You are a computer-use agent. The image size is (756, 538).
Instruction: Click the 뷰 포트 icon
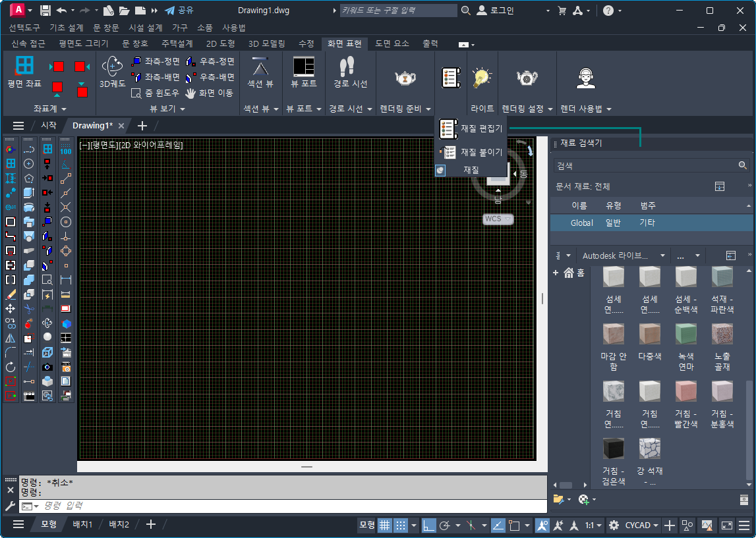tap(304, 66)
